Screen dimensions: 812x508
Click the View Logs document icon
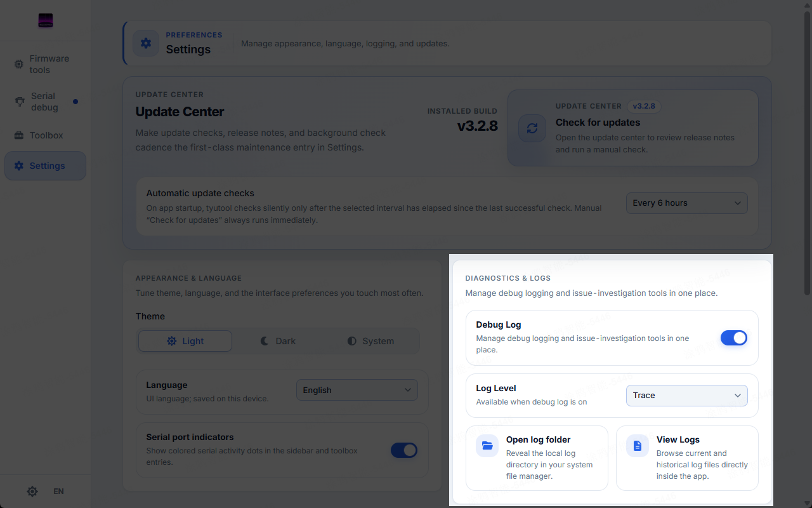638,446
